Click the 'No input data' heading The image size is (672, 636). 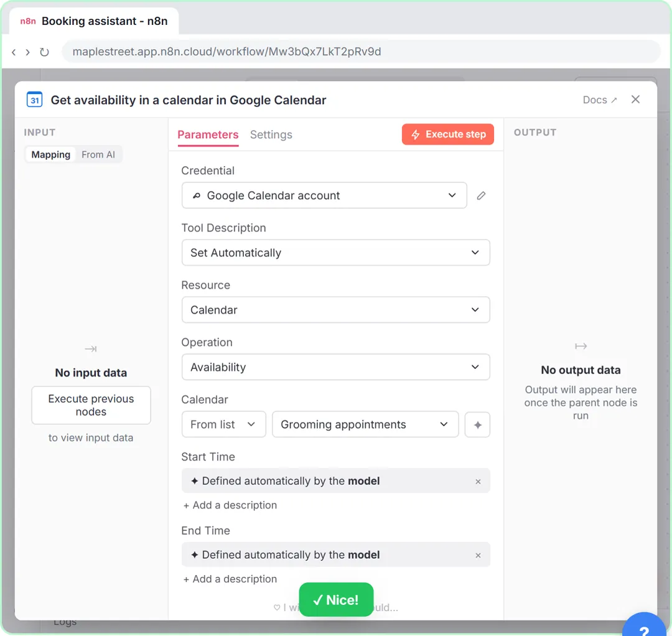click(x=91, y=373)
